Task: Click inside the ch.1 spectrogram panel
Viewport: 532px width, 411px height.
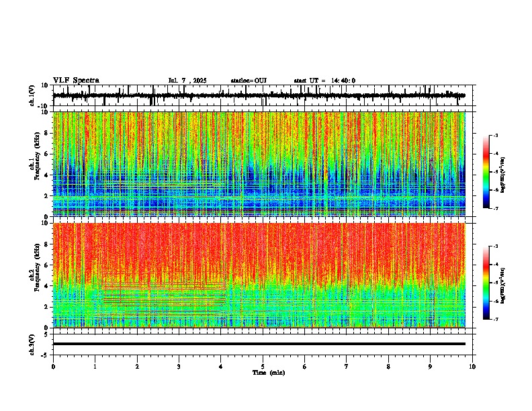Action: pyautogui.click(x=259, y=164)
